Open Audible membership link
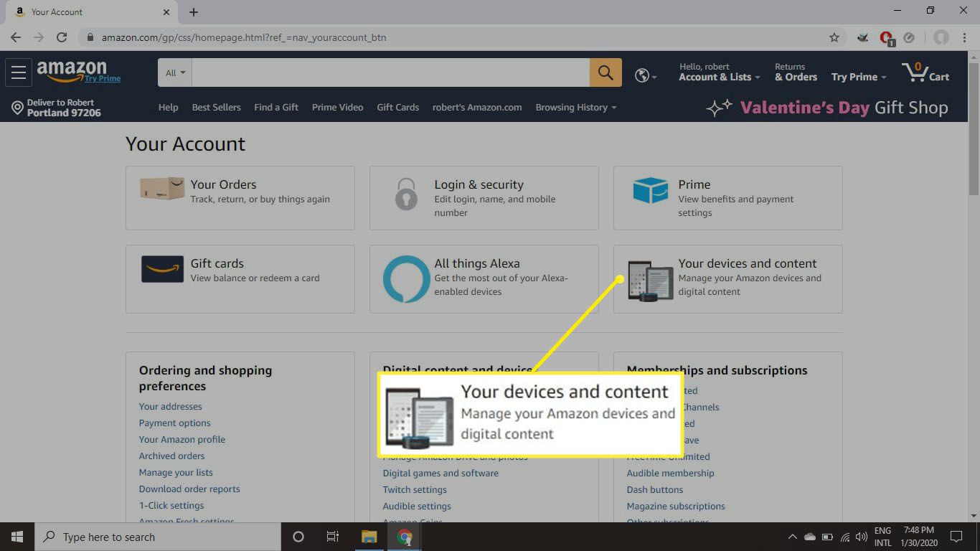Viewport: 980px width, 551px height. coord(670,474)
